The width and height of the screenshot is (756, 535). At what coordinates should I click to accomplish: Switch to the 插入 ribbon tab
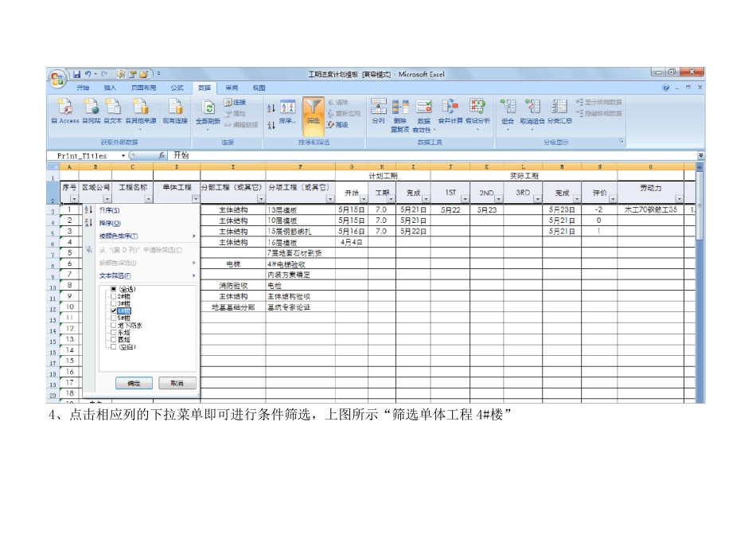tap(110, 88)
